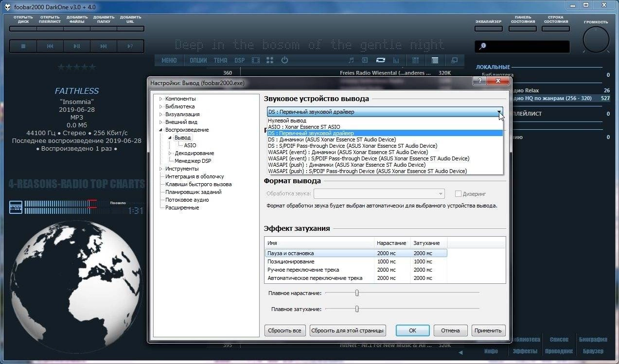Click the music note icon
619x364 pixels.
tap(351, 60)
